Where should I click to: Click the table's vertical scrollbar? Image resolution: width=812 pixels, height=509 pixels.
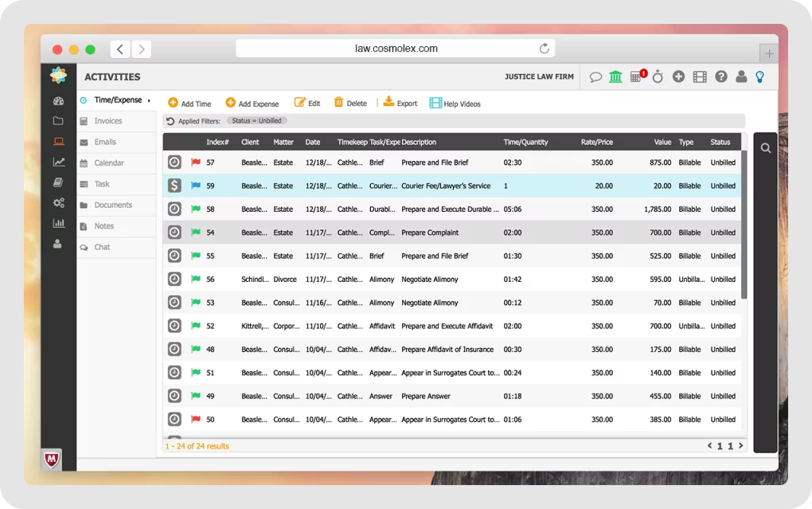pos(744,225)
